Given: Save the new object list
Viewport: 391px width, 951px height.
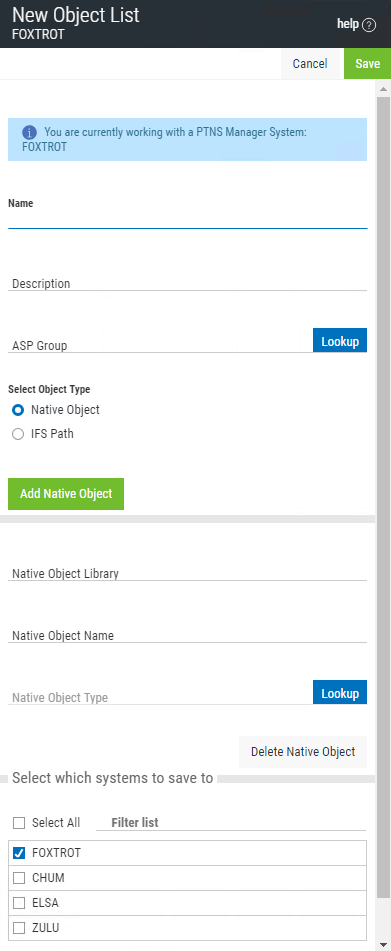Looking at the screenshot, I should [367, 64].
